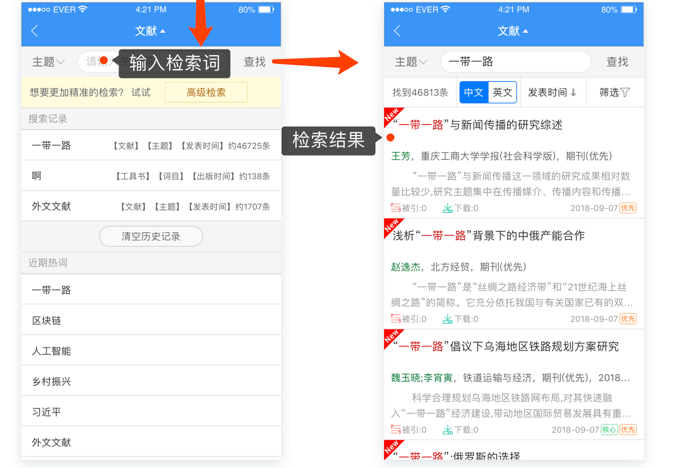Viewport: 677px width, 468px height.
Task: Click authors 魏玉晓;李宵寅
Action: point(421,378)
